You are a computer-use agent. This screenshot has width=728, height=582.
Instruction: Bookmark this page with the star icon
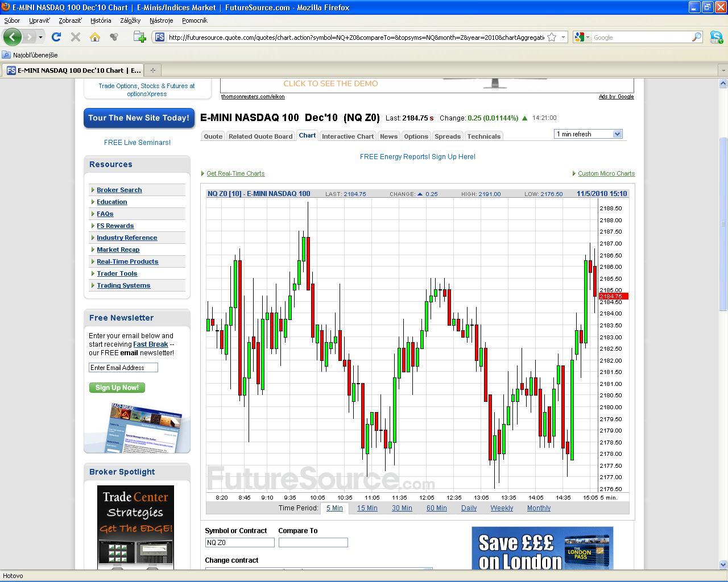point(552,38)
